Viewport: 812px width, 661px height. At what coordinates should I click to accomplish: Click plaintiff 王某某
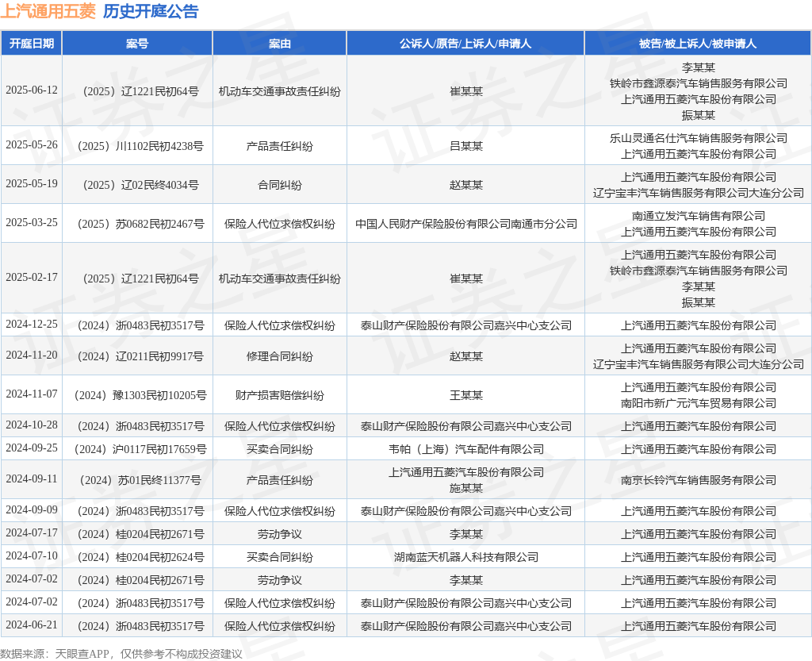click(466, 395)
